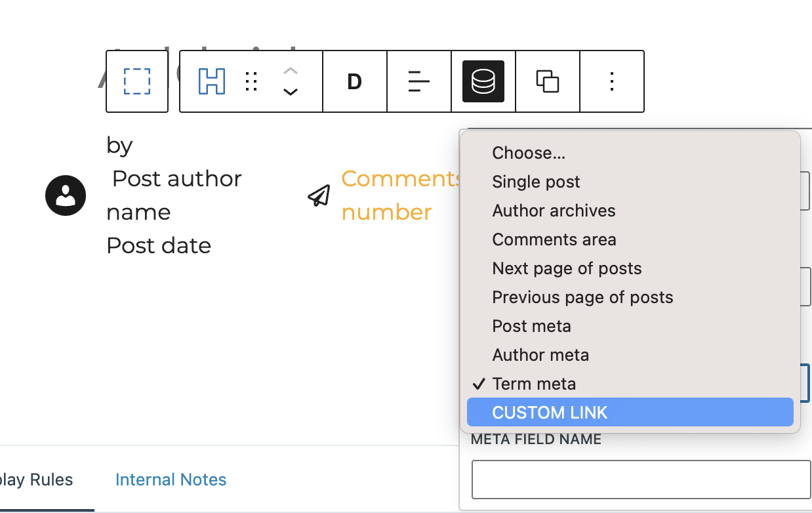
Task: Click the bold D toolbar button
Action: (x=354, y=81)
